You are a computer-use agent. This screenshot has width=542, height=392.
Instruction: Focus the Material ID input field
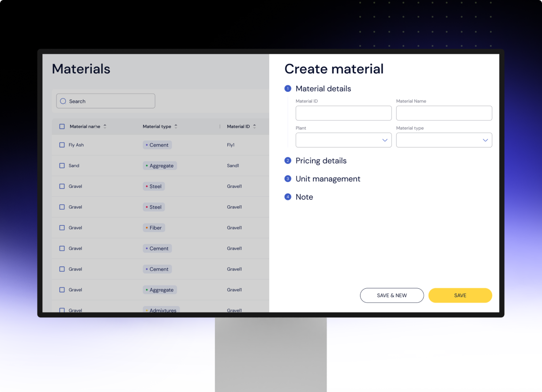(x=343, y=113)
